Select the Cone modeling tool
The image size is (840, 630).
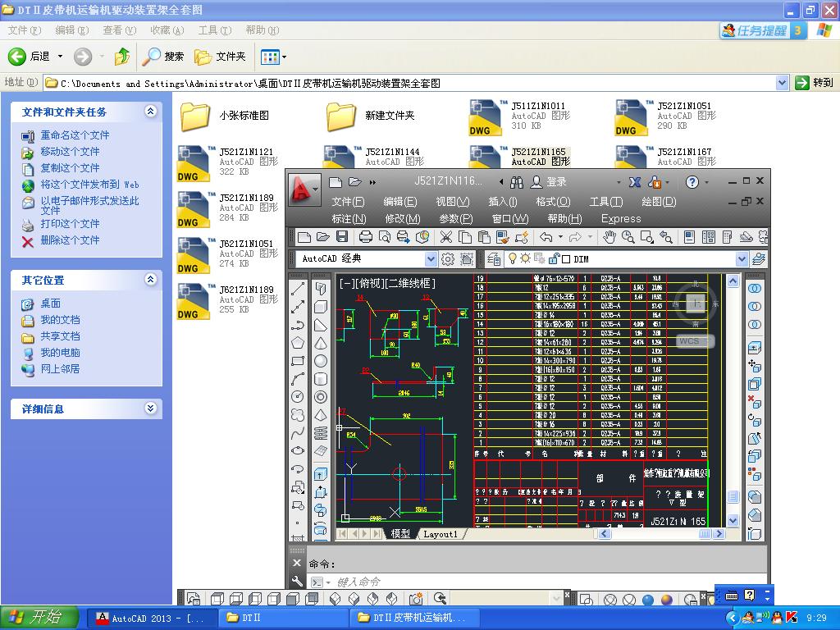[x=321, y=343]
